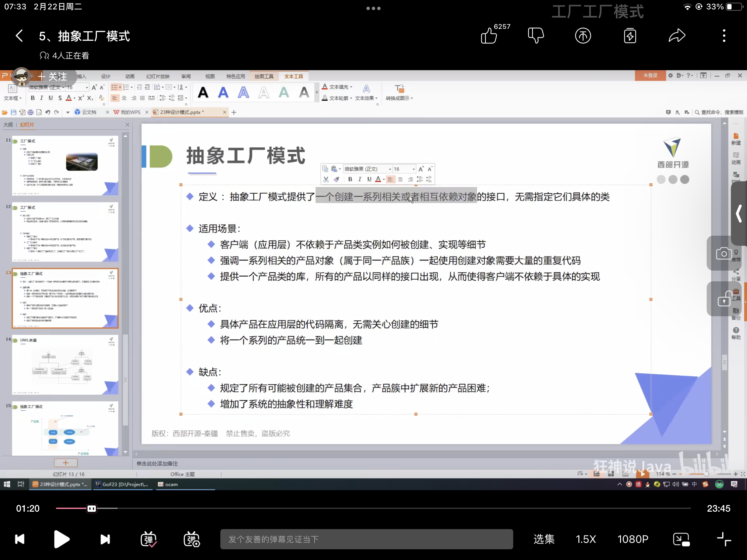The height and width of the screenshot is (560, 747).
Task: Tap the coin donate icon
Action: point(583,36)
